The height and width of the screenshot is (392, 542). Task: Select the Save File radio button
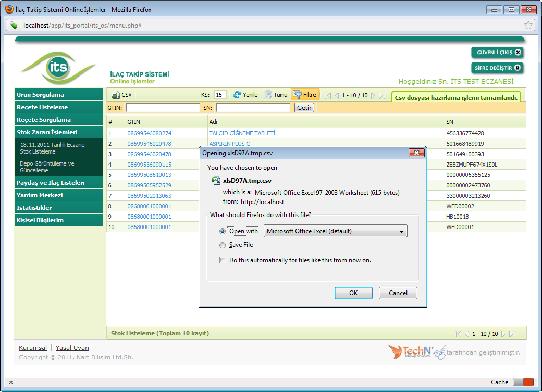pos(223,245)
